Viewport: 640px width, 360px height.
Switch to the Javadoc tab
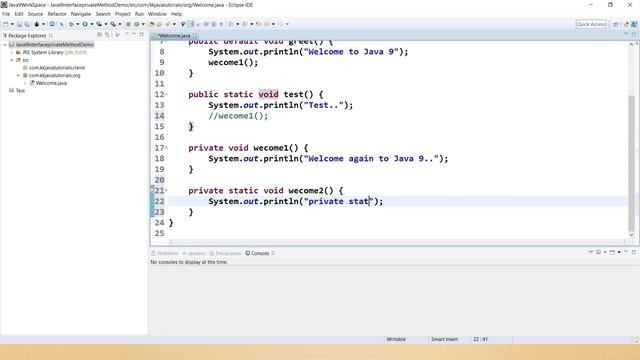[194, 253]
